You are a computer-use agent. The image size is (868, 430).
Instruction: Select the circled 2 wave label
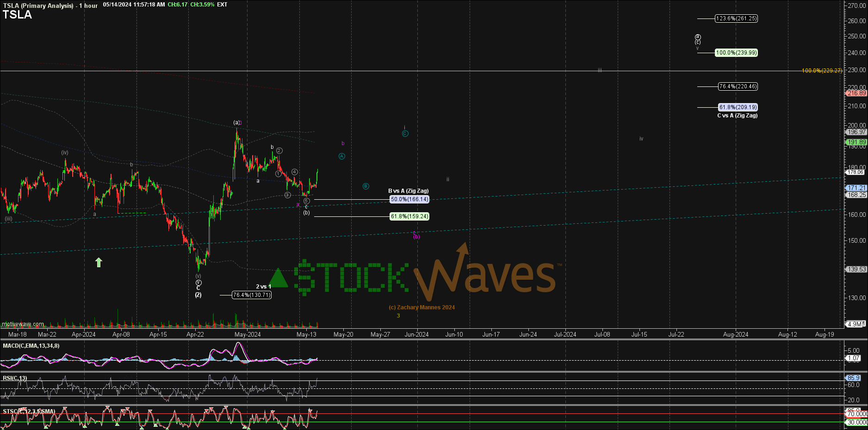tap(279, 151)
